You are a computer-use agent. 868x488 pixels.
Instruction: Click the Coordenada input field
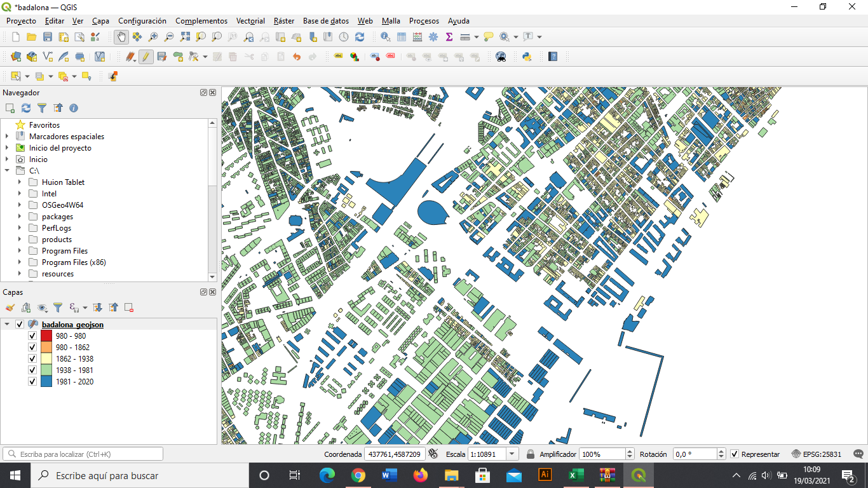coord(394,454)
